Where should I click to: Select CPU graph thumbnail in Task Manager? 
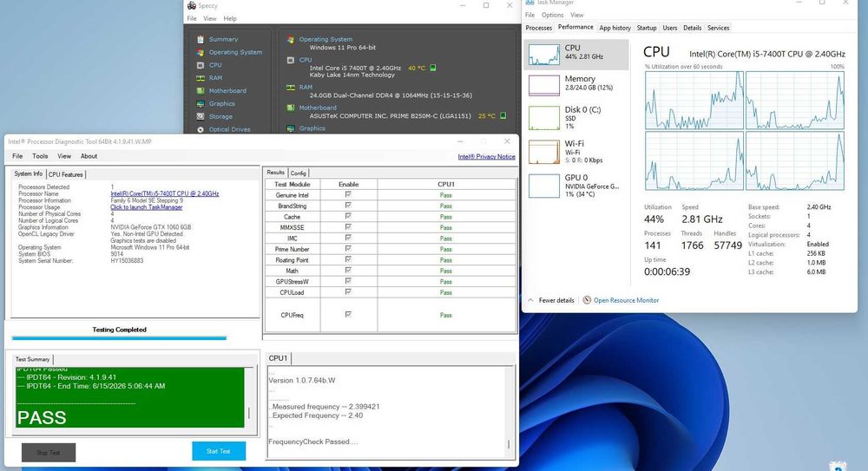click(543, 55)
